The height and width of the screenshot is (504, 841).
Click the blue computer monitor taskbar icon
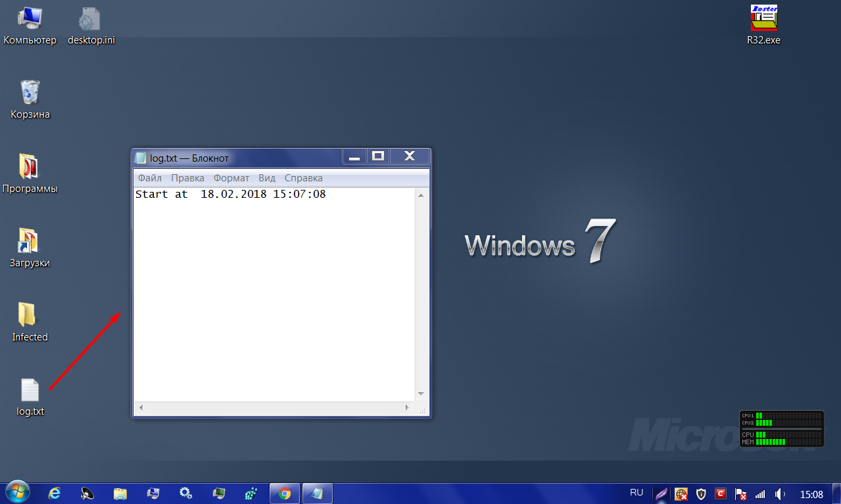pyautogui.click(x=153, y=493)
